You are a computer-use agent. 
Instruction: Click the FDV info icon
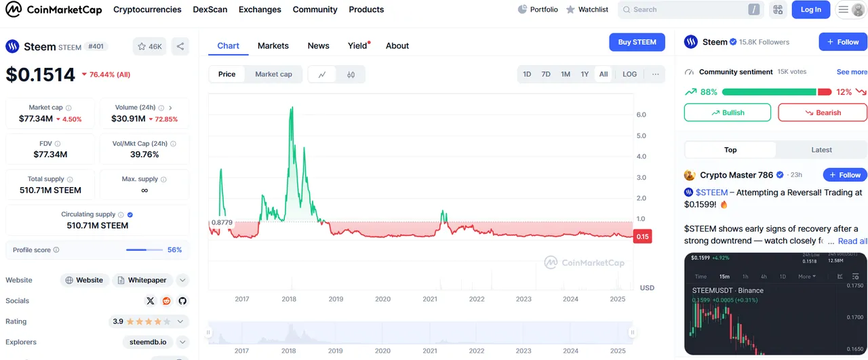[x=57, y=144]
